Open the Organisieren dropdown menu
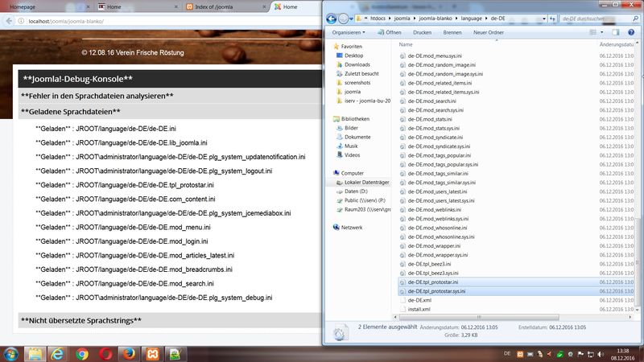The image size is (644, 362). [x=349, y=32]
